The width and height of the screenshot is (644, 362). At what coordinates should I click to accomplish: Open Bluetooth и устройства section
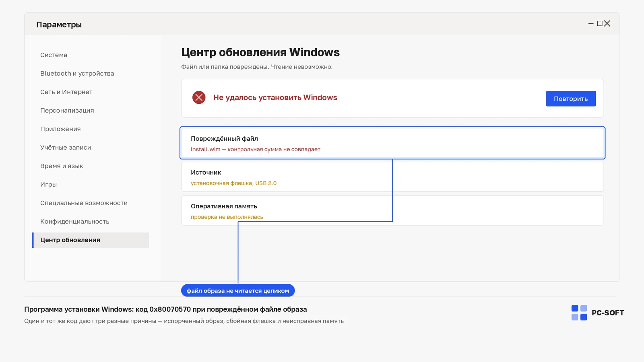pos(77,74)
